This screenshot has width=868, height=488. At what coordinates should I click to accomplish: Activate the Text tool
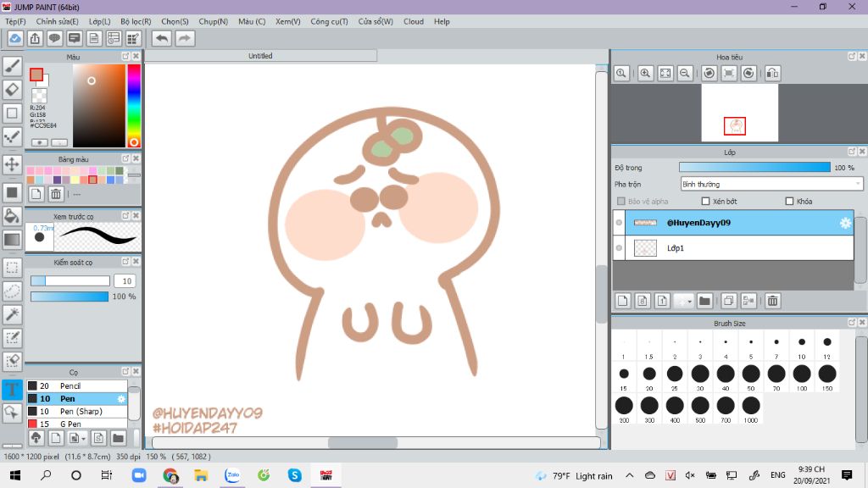[12, 389]
